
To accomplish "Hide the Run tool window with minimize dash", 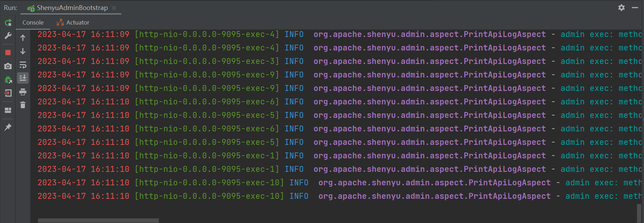I will point(635,8).
